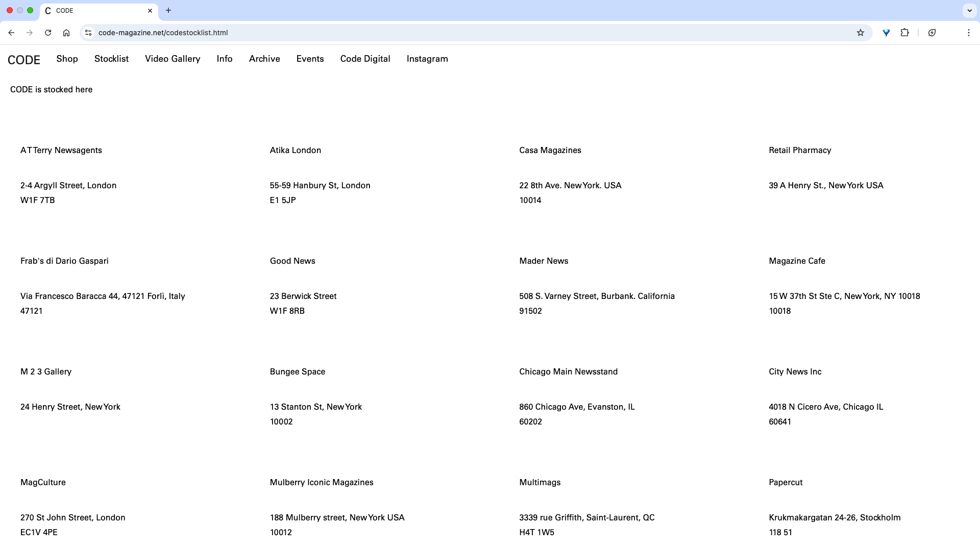Screen dimensions: 980x551
Task: Click the address bar URL field
Action: pyautogui.click(x=475, y=33)
